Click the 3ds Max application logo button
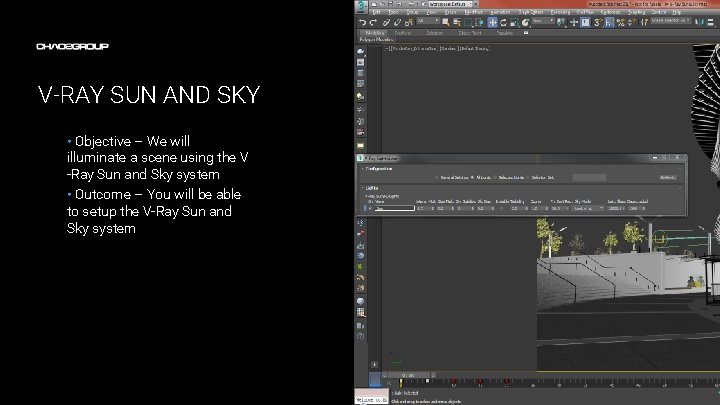The width and height of the screenshot is (720, 405). 361,6
